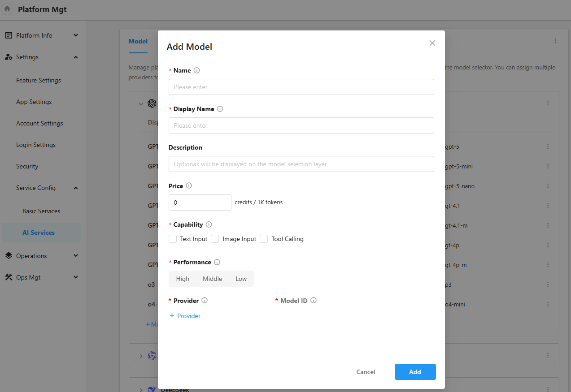The height and width of the screenshot is (392, 571).
Task: Click the Price help info icon
Action: [x=189, y=185]
